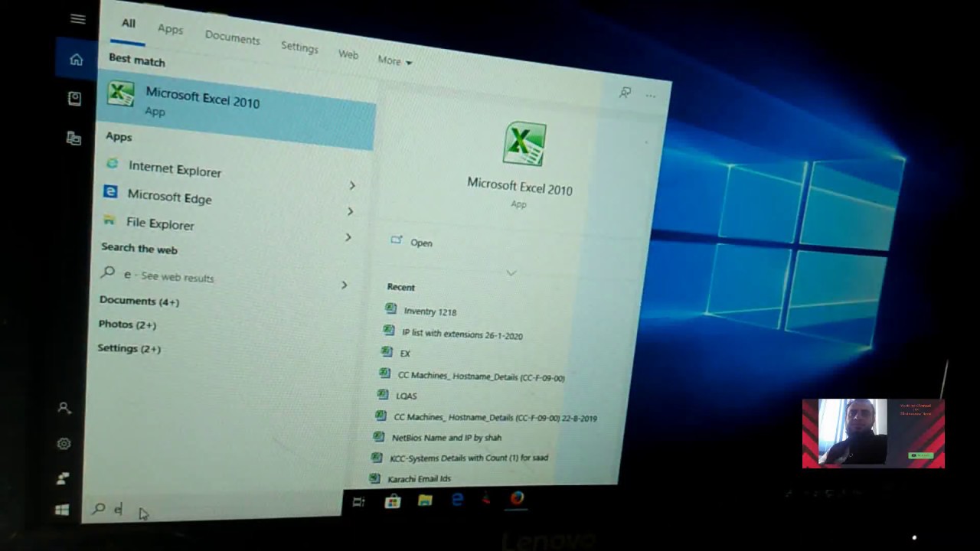Open the user account sidebar icon
This screenshot has height=551, width=980.
pyautogui.click(x=64, y=409)
